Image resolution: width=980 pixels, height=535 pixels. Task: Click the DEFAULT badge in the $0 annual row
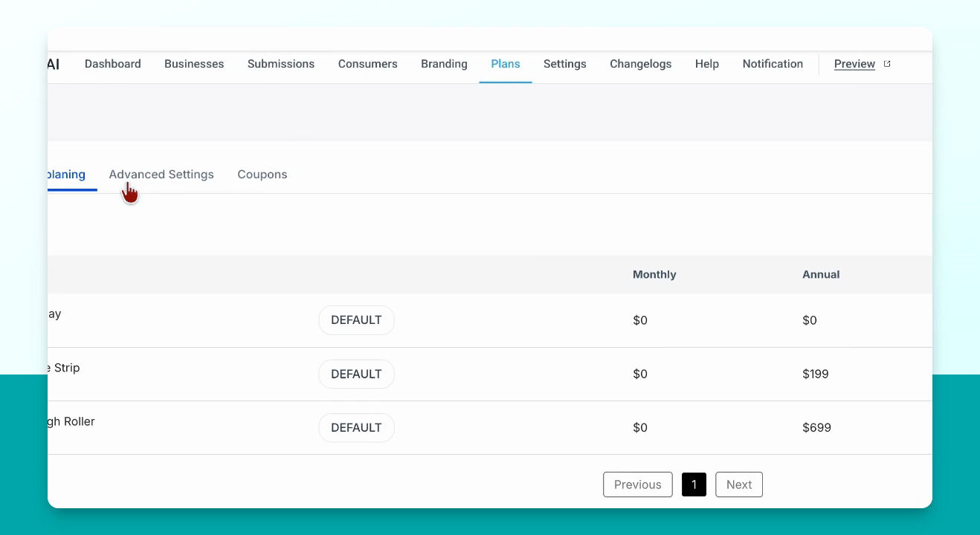(356, 320)
